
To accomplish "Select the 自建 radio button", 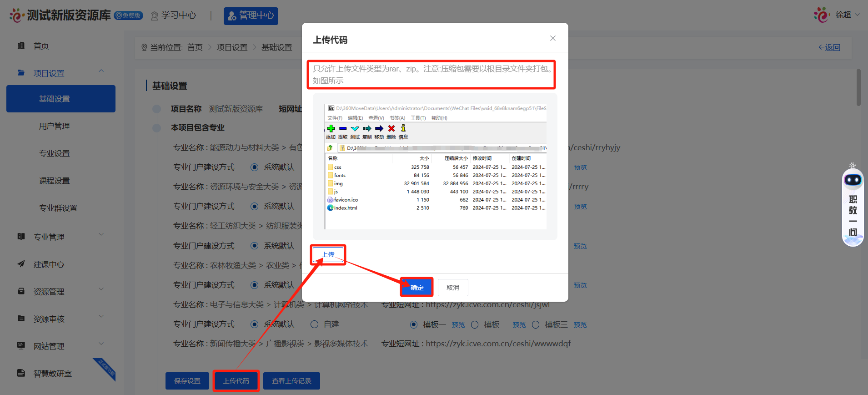I will (314, 324).
